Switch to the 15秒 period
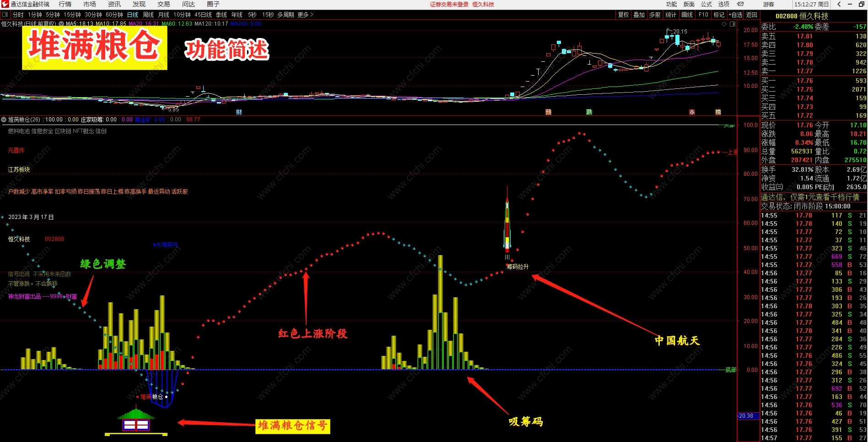868x442 pixels. coord(268,15)
